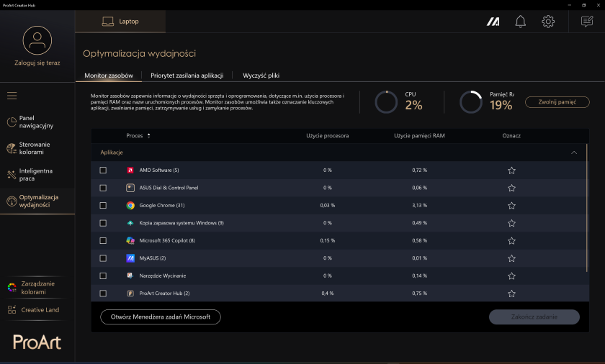The width and height of the screenshot is (605, 364).
Task: Open the feedback note icon
Action: pyautogui.click(x=587, y=22)
